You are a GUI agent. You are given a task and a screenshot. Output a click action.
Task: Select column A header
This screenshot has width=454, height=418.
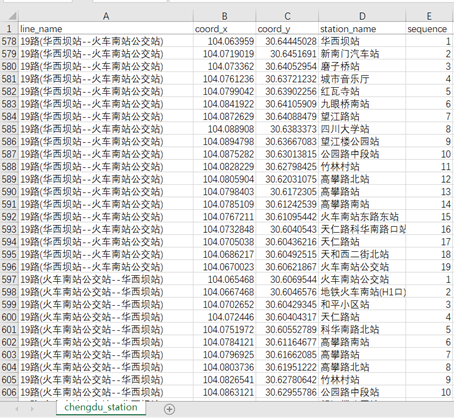click(106, 16)
